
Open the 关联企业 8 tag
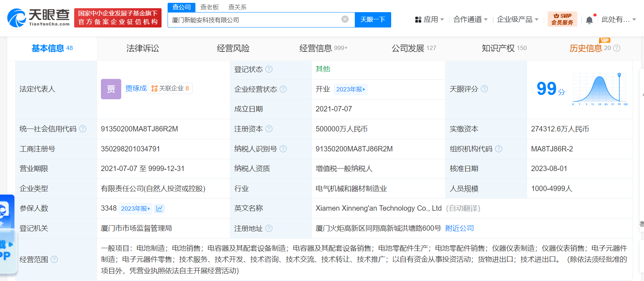click(x=170, y=88)
